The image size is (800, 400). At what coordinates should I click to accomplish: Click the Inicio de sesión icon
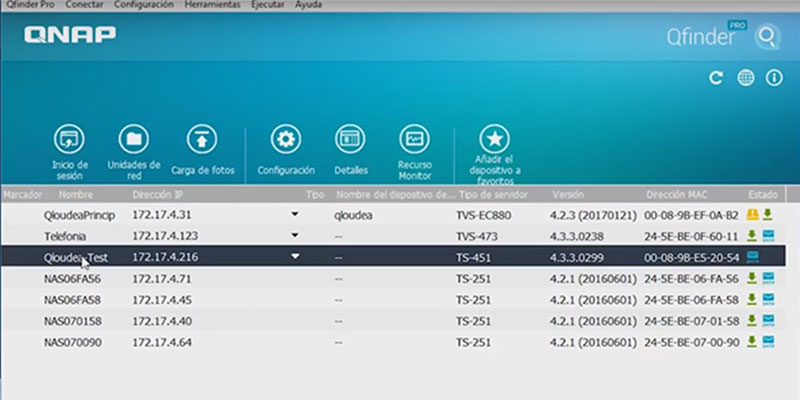point(69,139)
